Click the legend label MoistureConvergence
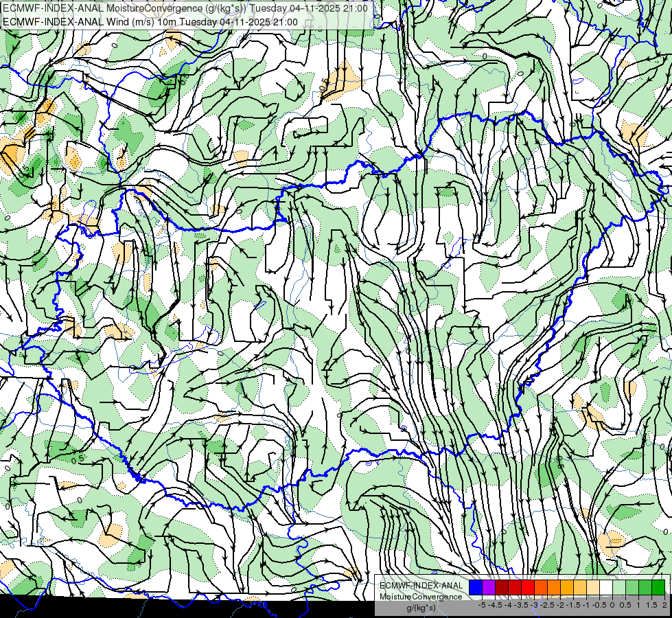Screen dimensions: 672x618 (x=421, y=597)
